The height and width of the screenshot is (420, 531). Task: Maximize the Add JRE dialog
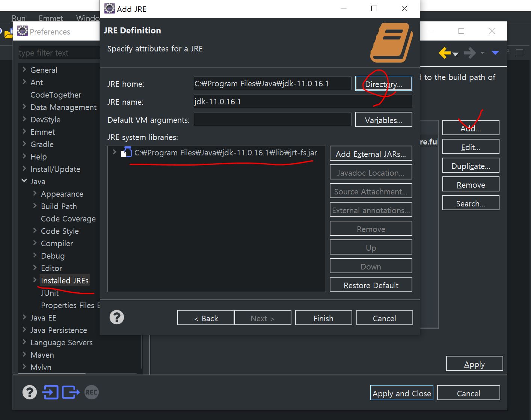tap(374, 9)
